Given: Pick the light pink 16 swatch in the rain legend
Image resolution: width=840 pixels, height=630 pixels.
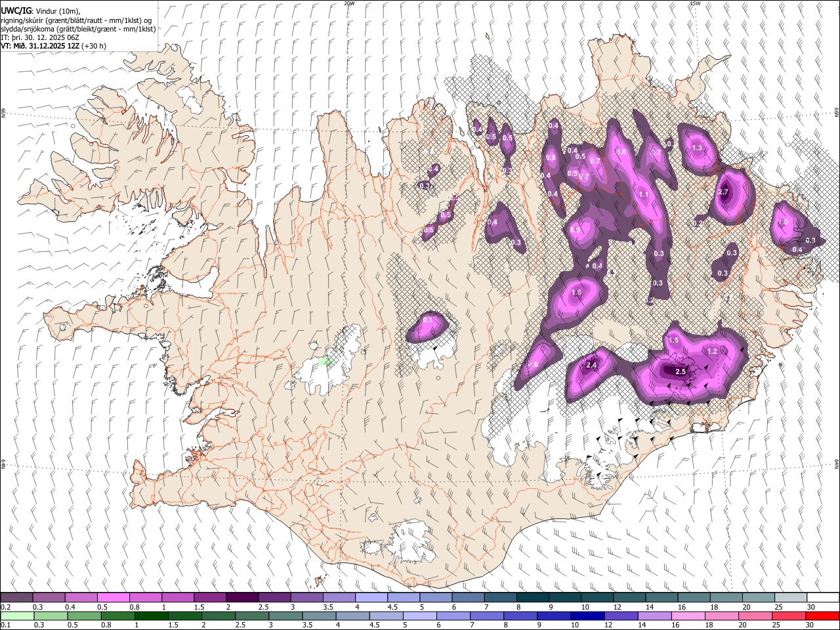Looking at the screenshot, I should pyautogui.click(x=688, y=616).
